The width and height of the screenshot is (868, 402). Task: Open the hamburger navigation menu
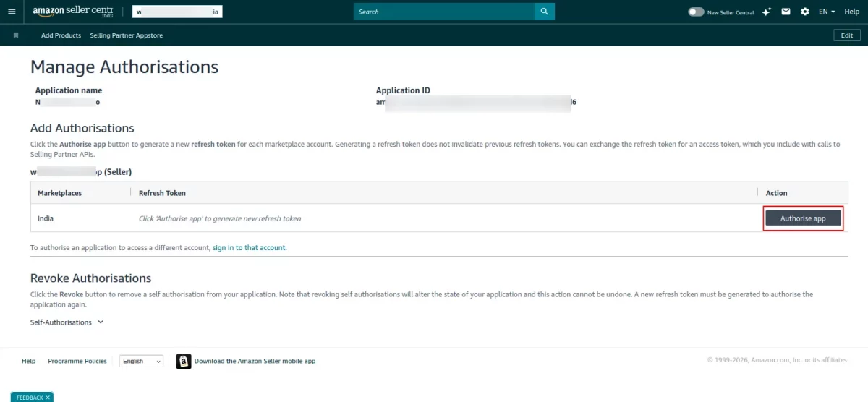12,12
